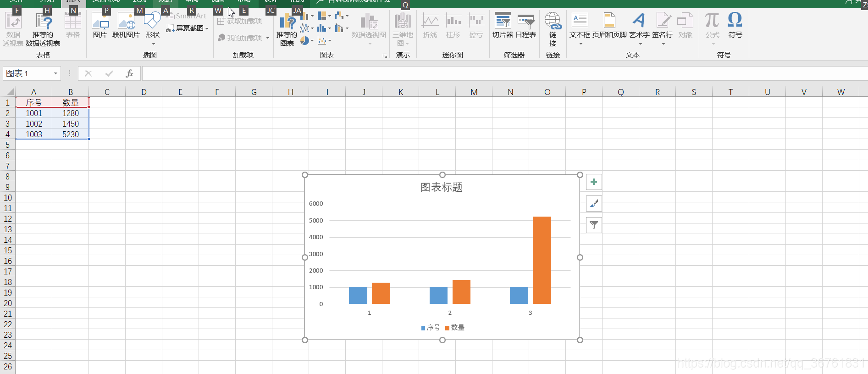Image resolution: width=868 pixels, height=374 pixels.
Task: Click the tall orange bar in category 3
Action: click(x=542, y=260)
